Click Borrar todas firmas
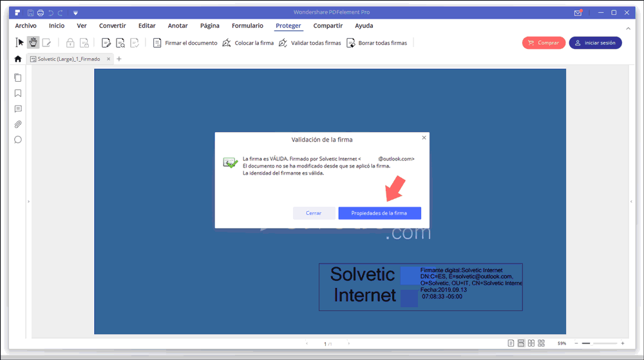 click(377, 43)
